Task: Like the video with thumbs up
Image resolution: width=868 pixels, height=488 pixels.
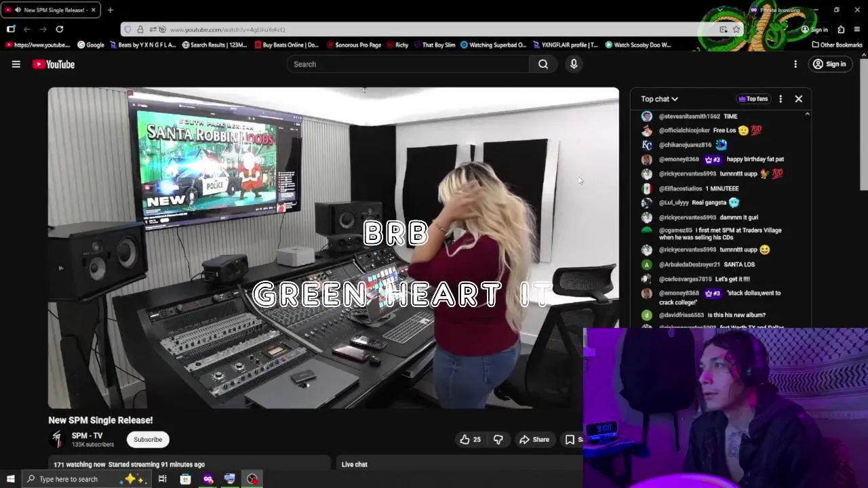Action: [470, 439]
